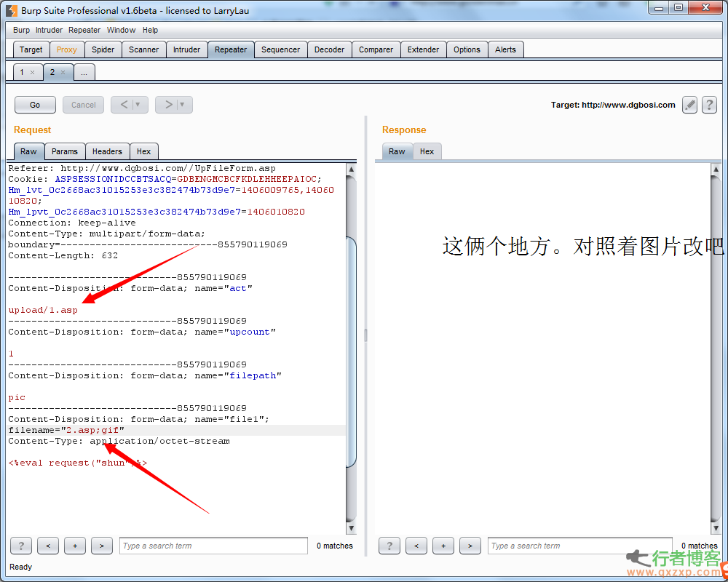The image size is (728, 582).
Task: Click the pic filepath value
Action: pos(17,398)
